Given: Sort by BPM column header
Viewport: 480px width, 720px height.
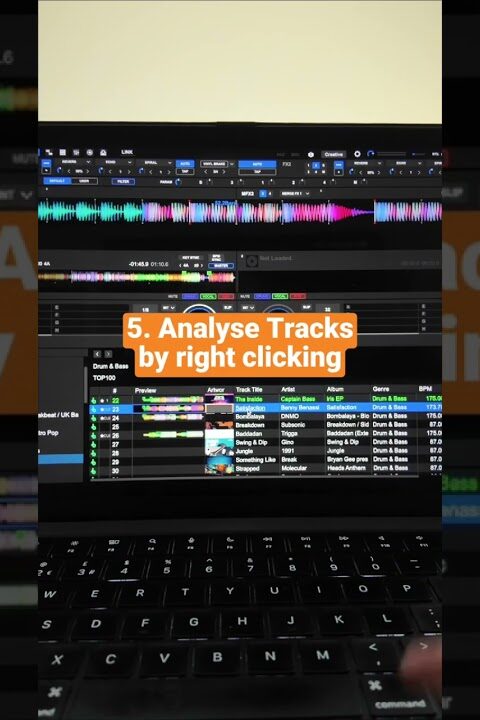Looking at the screenshot, I should click(425, 389).
